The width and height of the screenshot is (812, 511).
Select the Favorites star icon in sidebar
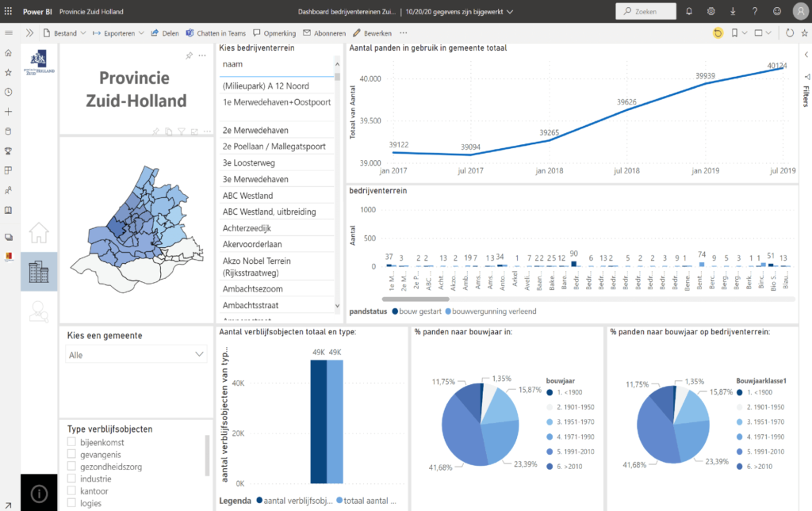pyautogui.click(x=8, y=73)
